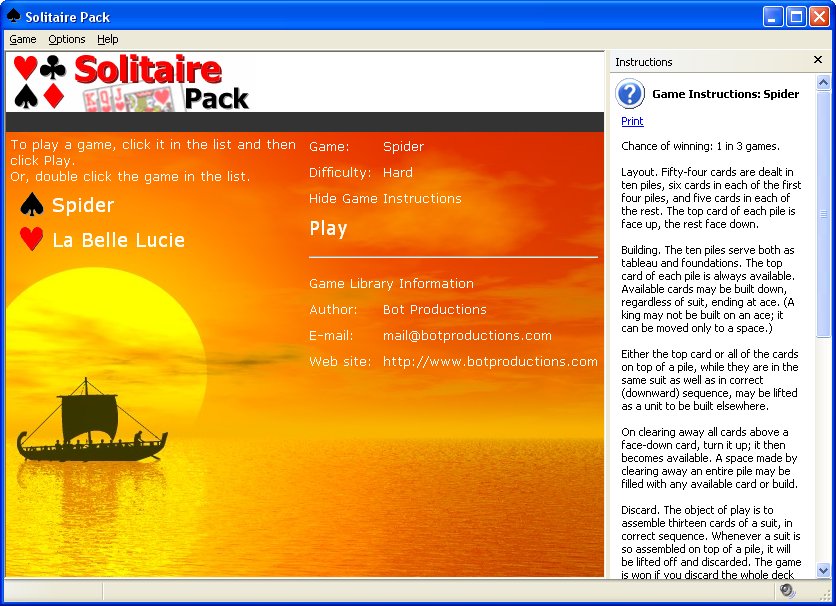The width and height of the screenshot is (836, 606).
Task: Minimize the Solitaire Pack window
Action: tap(772, 17)
